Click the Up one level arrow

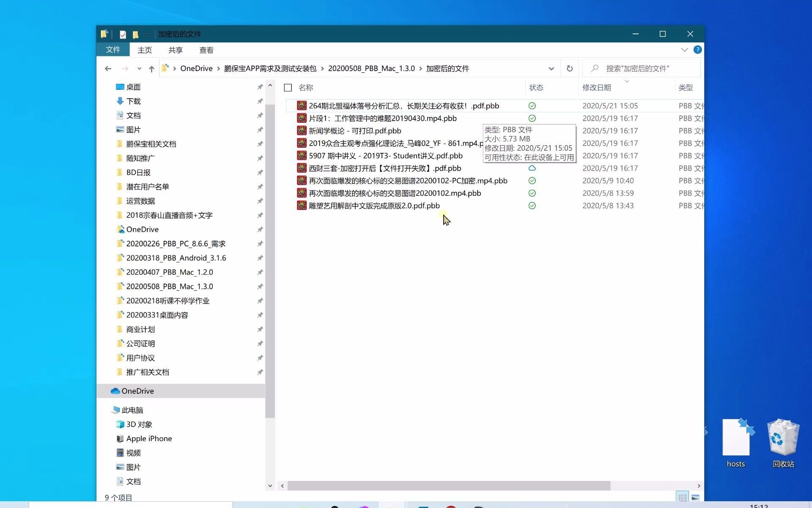click(151, 69)
